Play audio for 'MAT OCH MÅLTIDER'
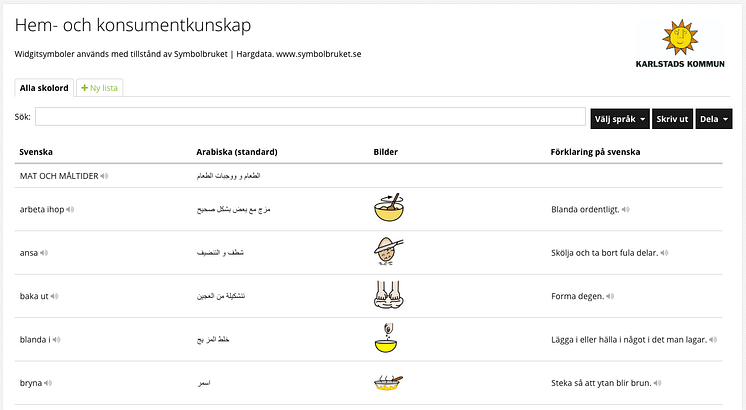 pyautogui.click(x=104, y=176)
